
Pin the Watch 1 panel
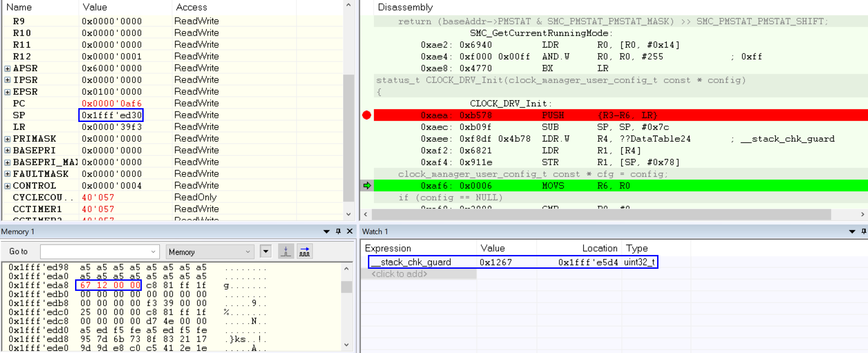click(x=863, y=231)
